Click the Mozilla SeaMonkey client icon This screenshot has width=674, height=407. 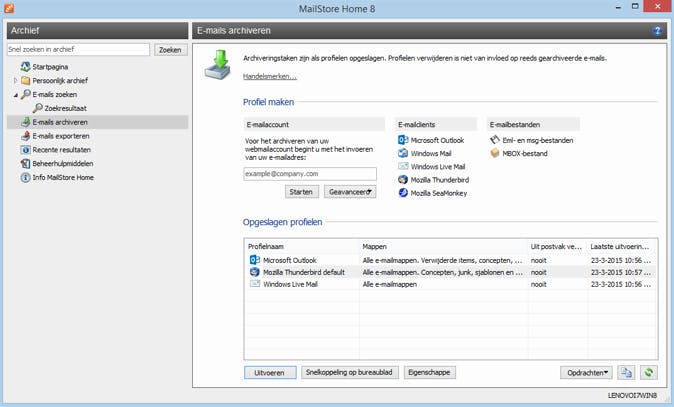pyautogui.click(x=403, y=193)
